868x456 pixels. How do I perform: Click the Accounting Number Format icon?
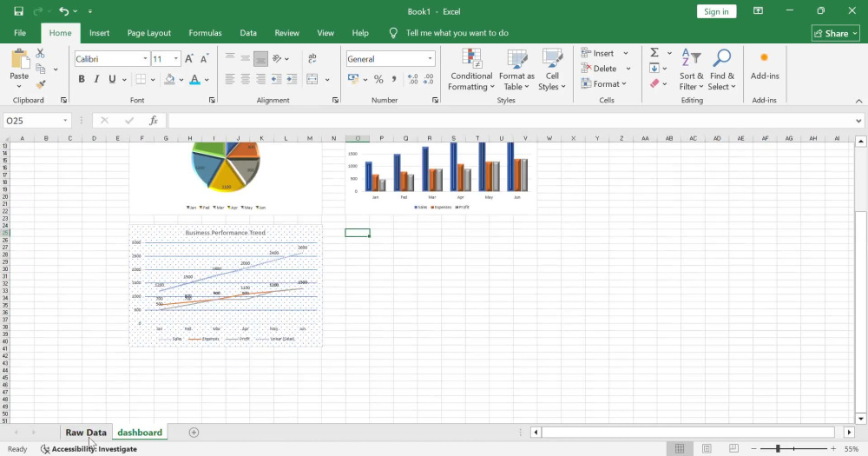click(353, 79)
